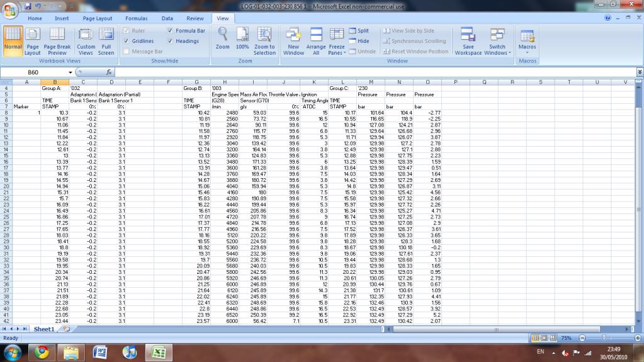Toggle Formula Bar checkbox
The width and height of the screenshot is (644, 362).
tap(170, 30)
